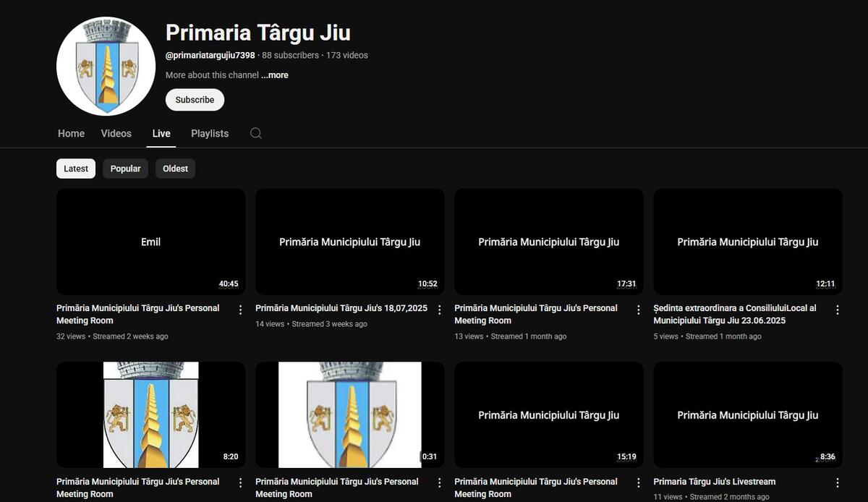The width and height of the screenshot is (868, 502).
Task: Play the 10:52 stream thumbnail
Action: click(x=349, y=242)
